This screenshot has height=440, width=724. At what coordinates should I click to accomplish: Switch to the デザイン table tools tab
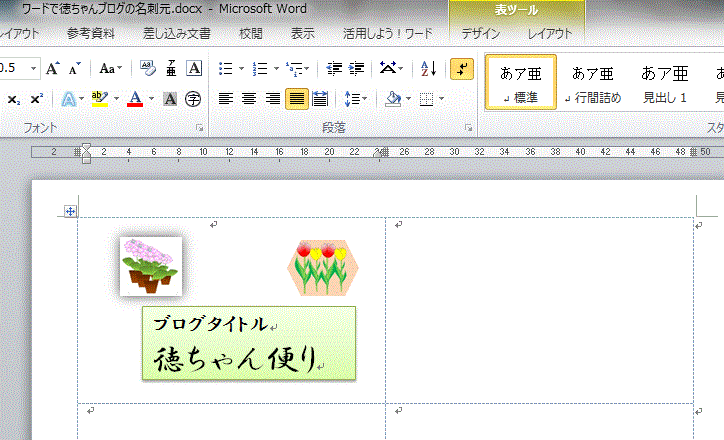[x=480, y=33]
